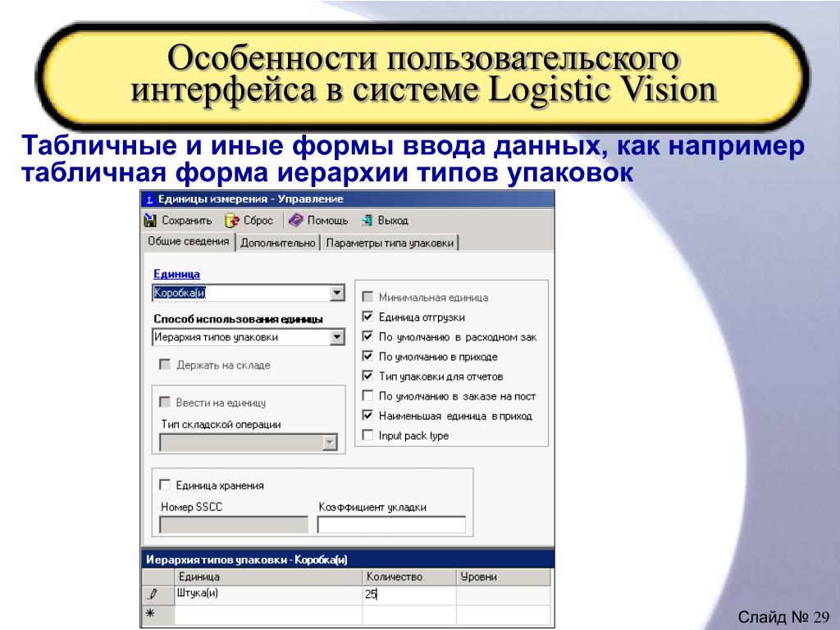Enable the Единица хранения checkbox

164,485
